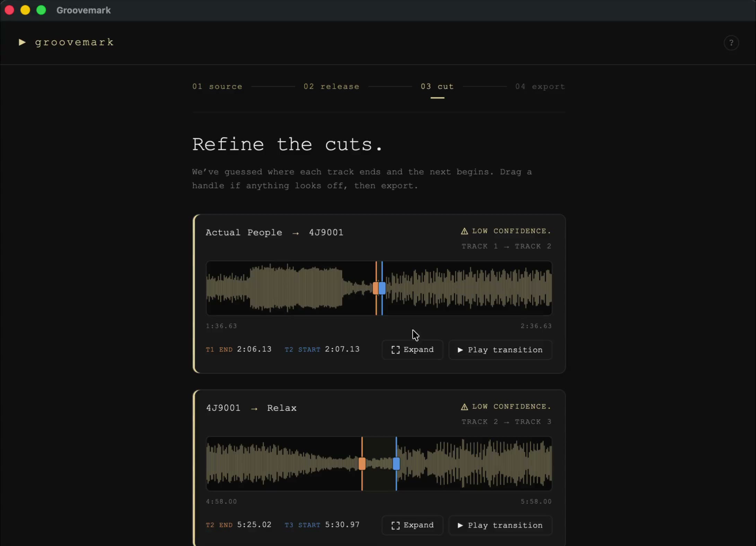Image resolution: width=756 pixels, height=546 pixels.
Task: Click the 'Actual People → 4J9001' title
Action: pyautogui.click(x=274, y=232)
